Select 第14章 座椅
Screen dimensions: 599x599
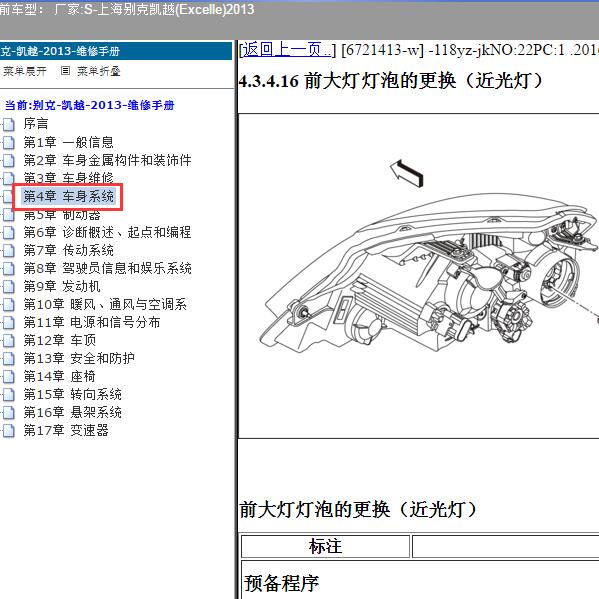tap(59, 376)
